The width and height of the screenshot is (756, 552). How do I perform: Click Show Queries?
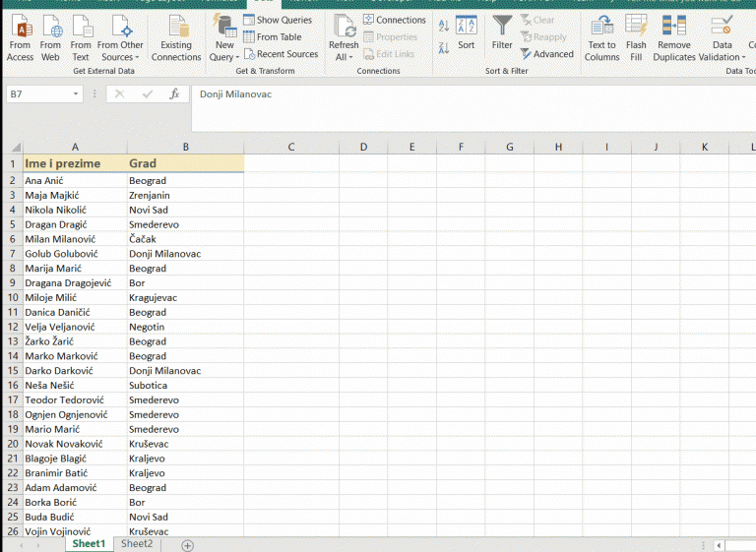click(x=278, y=20)
